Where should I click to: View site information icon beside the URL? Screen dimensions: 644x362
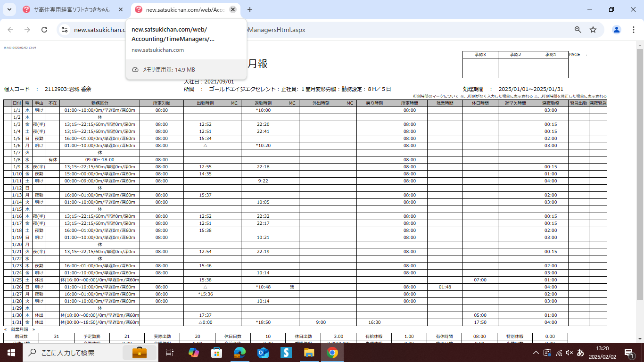tap(65, 30)
